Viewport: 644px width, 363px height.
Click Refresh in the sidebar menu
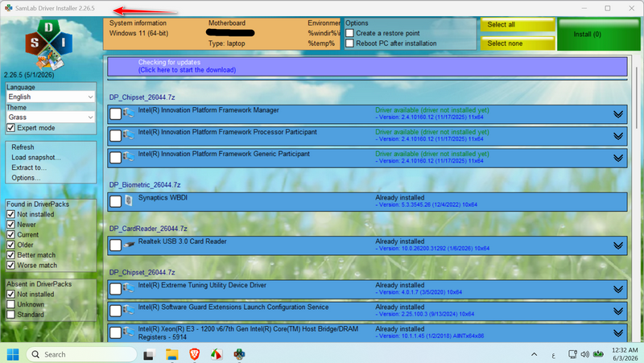(23, 147)
